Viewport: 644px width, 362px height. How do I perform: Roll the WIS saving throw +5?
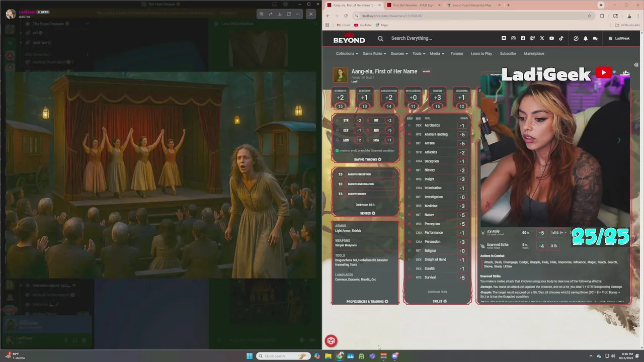click(388, 130)
